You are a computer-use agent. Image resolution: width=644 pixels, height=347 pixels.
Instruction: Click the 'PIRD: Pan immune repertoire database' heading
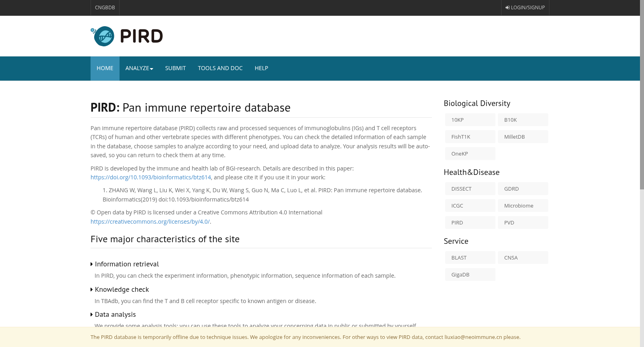click(x=190, y=108)
